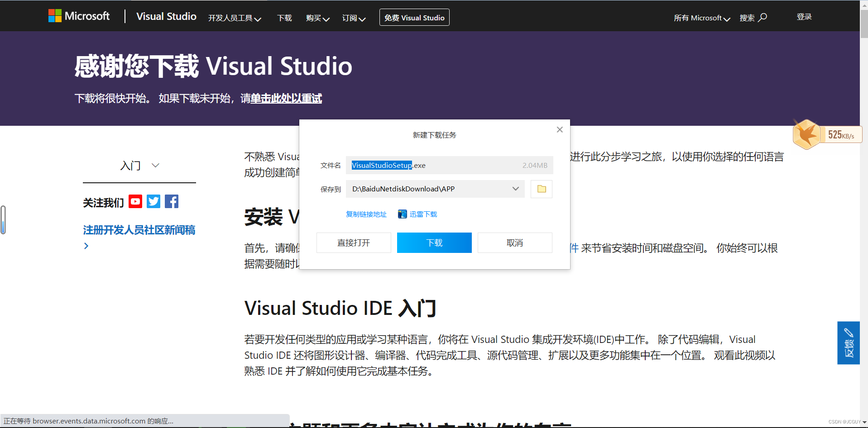Click 复制链接地址 link

(366, 214)
